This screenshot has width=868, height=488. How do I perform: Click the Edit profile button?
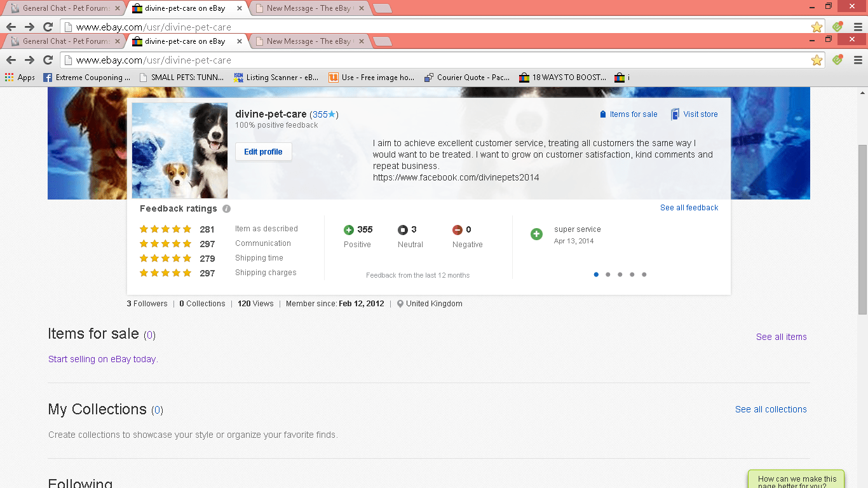pyautogui.click(x=263, y=151)
